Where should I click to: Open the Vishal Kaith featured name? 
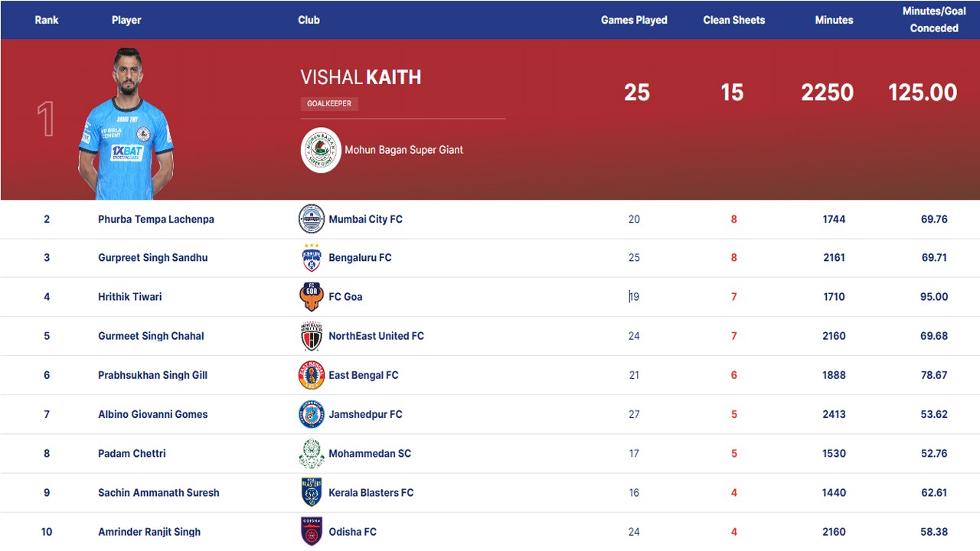[x=361, y=77]
